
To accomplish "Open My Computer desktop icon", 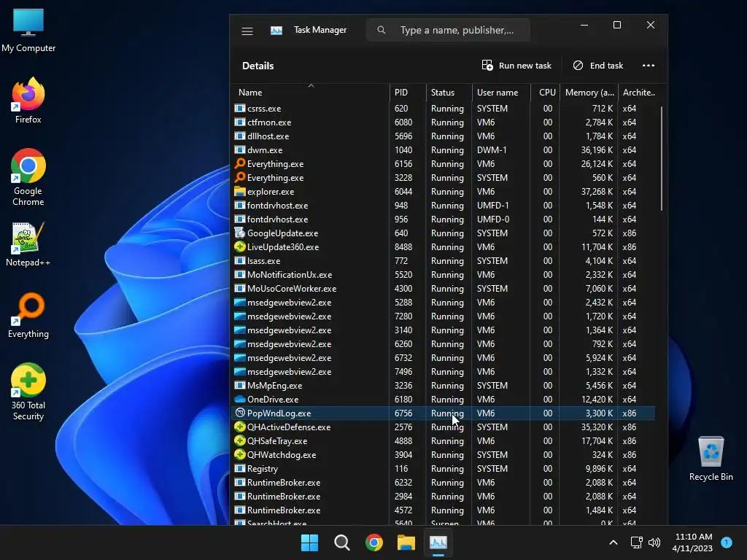I will tap(28, 30).
